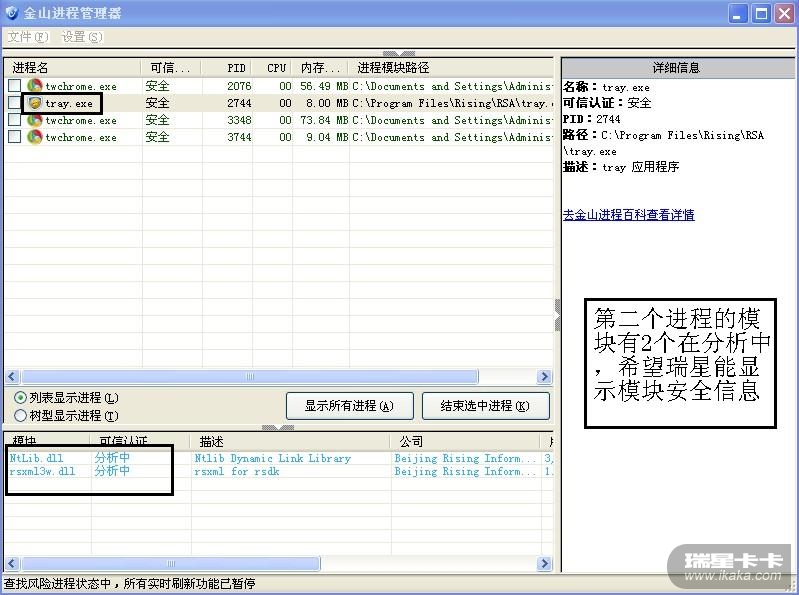The width and height of the screenshot is (799, 595).
Task: Sort by 进程名 column header
Action: (x=72, y=67)
